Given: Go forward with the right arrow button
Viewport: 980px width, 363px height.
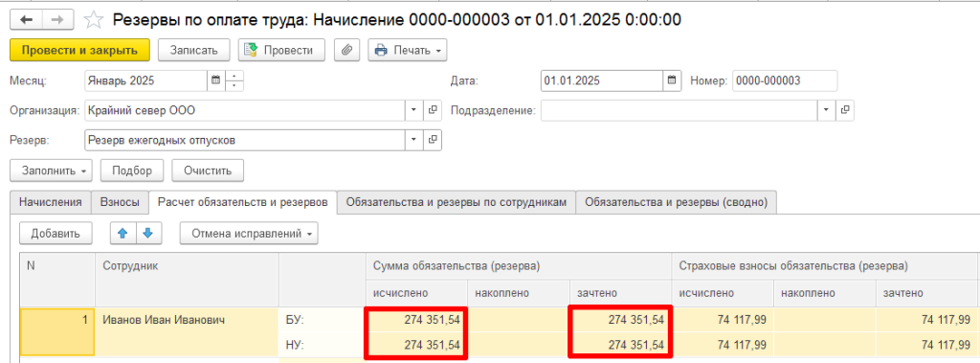Looking at the screenshot, I should (56, 19).
